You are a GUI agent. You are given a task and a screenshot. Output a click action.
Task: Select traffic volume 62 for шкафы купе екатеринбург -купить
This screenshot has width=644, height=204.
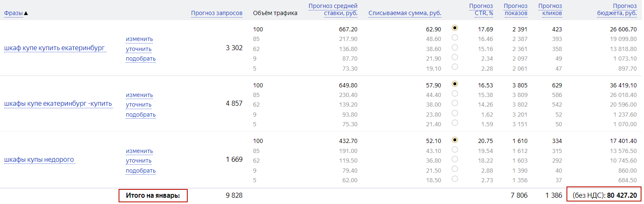pos(455,103)
